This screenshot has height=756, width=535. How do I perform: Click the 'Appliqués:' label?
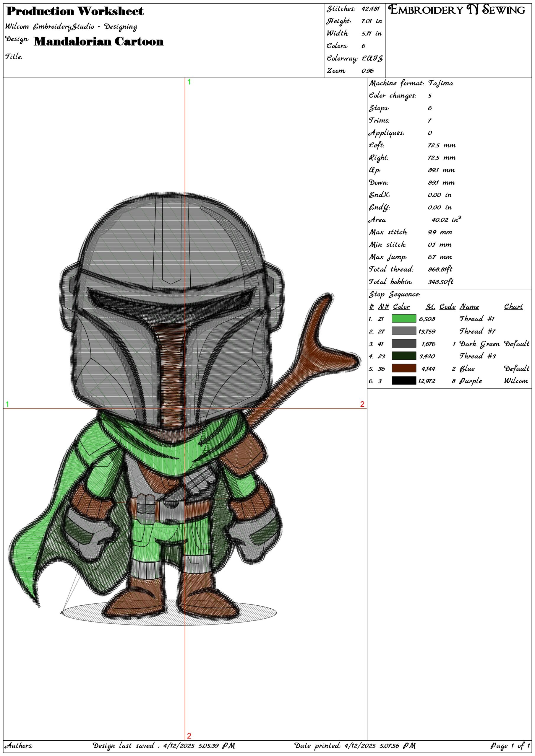pos(386,133)
